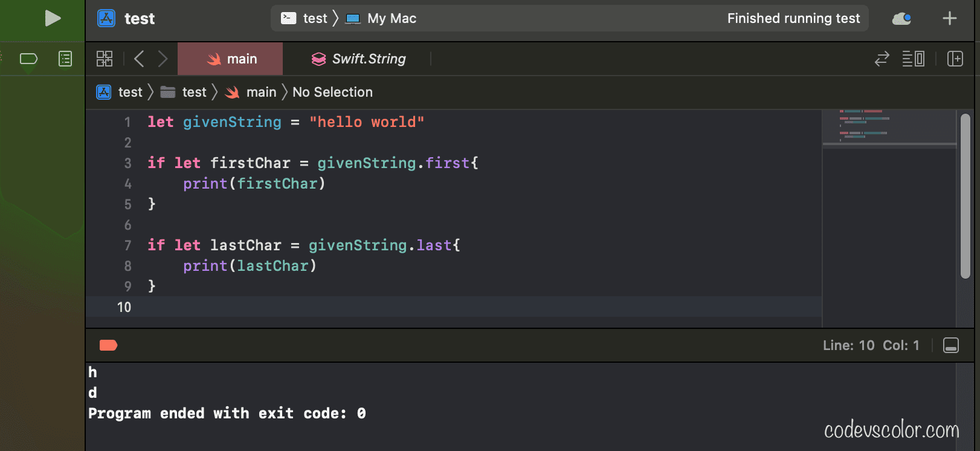The image size is (980, 451).
Task: Click the Xcode project icon beside test title
Action: (x=106, y=19)
